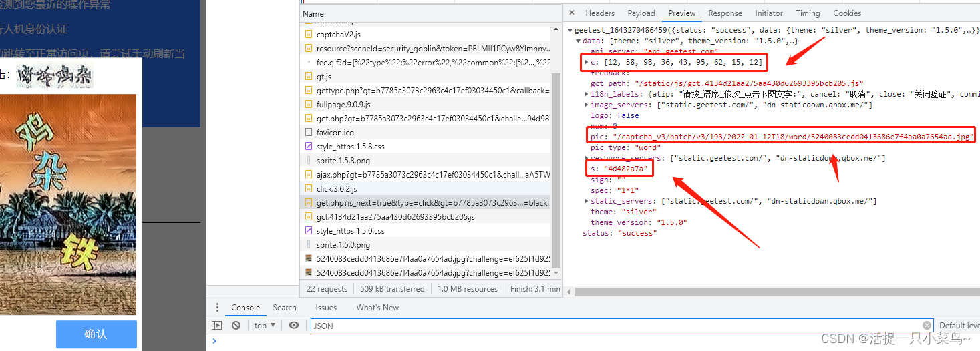
Task: Expand the static_servers array
Action: (x=587, y=201)
